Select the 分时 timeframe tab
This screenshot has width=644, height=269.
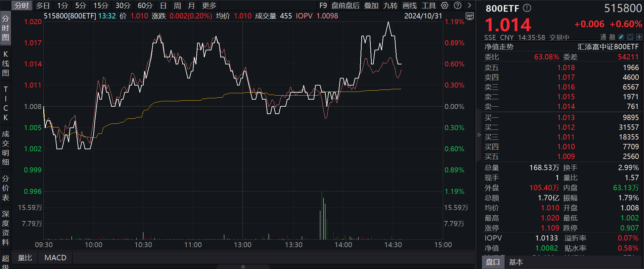[22, 5]
